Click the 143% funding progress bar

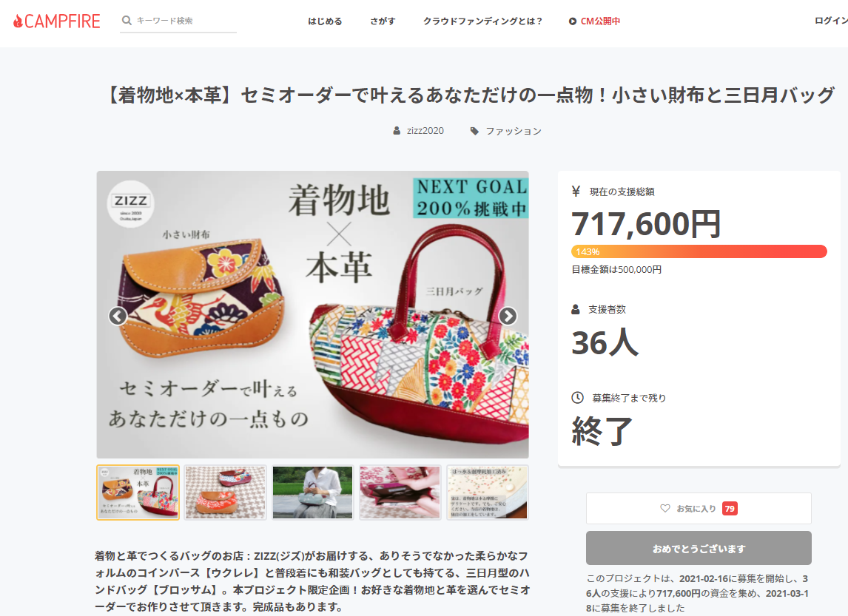click(x=699, y=251)
